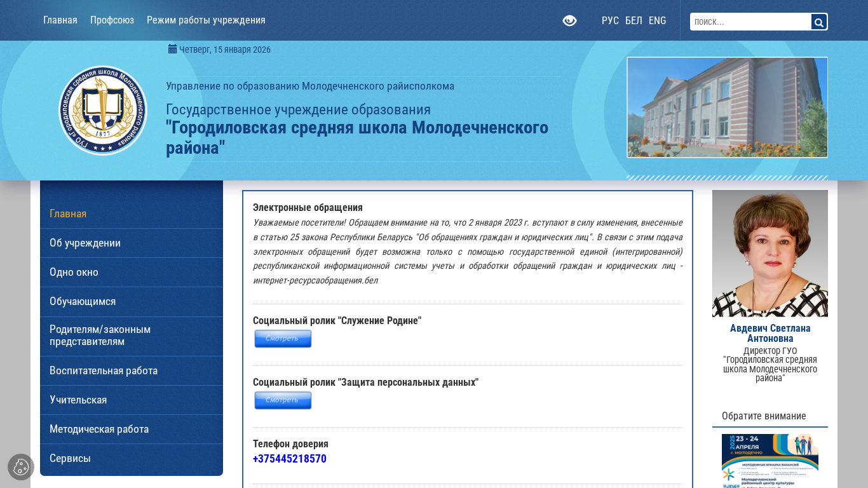Image resolution: width=868 pixels, height=488 pixels.
Task: Open cookie settings icon
Action: pos(21,467)
